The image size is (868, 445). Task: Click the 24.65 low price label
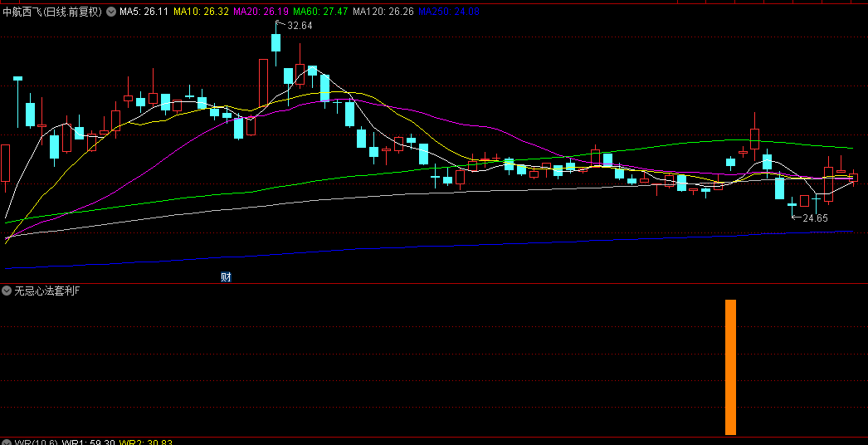[x=816, y=218]
